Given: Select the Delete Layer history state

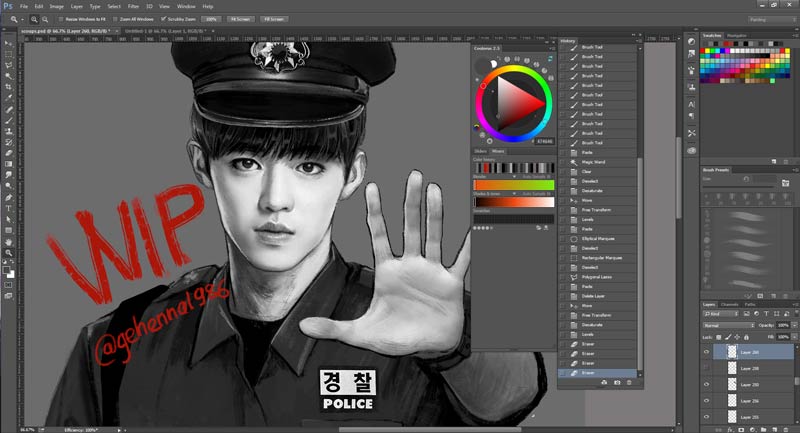Looking at the screenshot, I should click(598, 296).
